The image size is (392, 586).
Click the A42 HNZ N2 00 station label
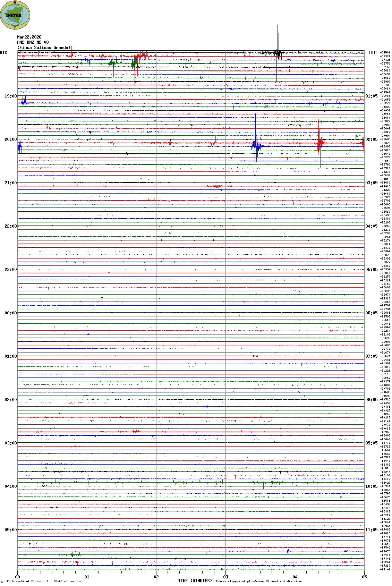[33, 42]
